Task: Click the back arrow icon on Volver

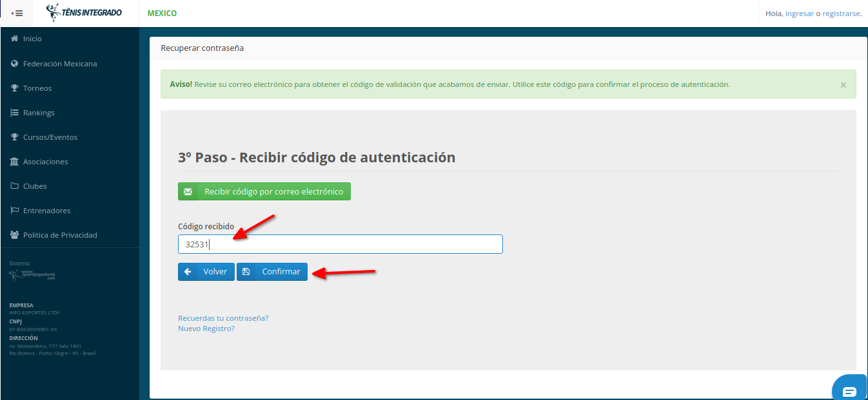Action: tap(188, 272)
